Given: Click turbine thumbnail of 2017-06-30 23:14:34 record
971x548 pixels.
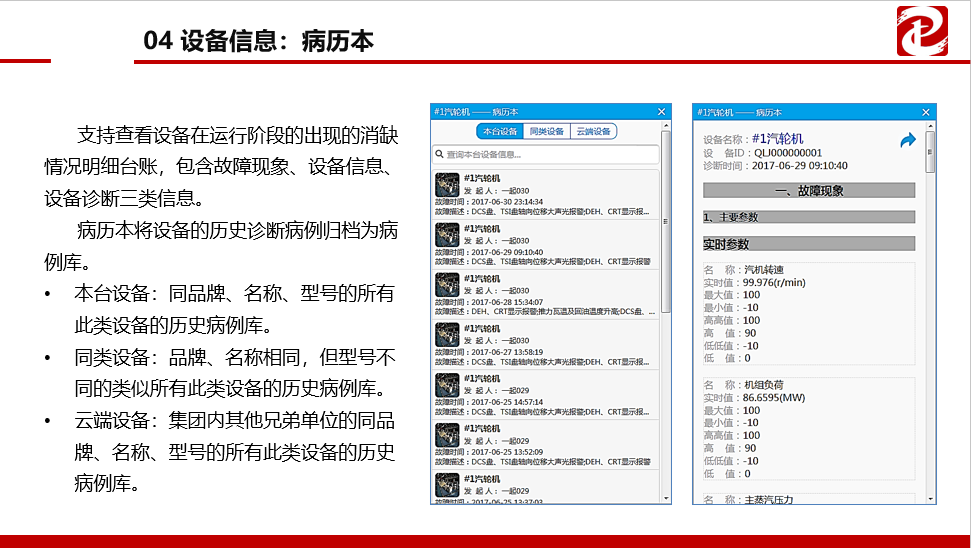Looking at the screenshot, I should (x=447, y=185).
